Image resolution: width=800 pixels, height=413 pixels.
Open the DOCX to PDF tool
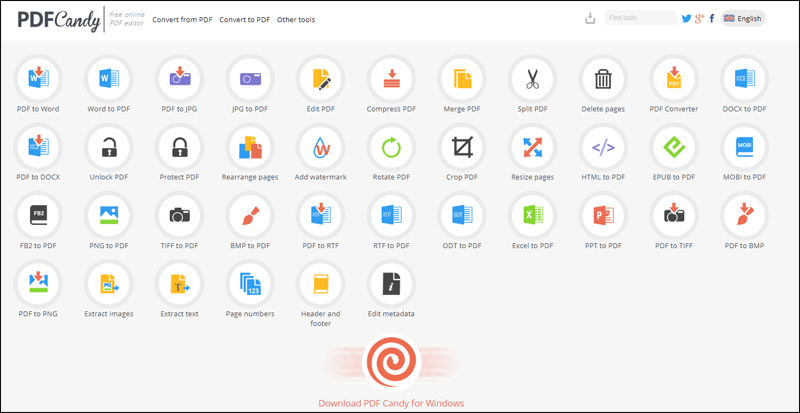coord(745,79)
